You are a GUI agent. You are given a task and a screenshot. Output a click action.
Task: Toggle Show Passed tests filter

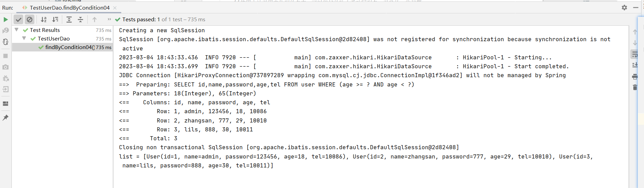pyautogui.click(x=19, y=20)
